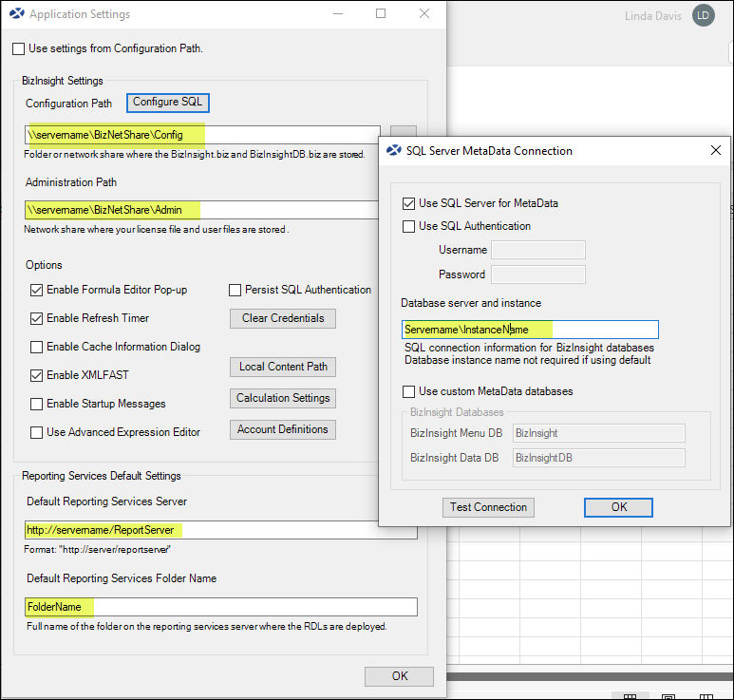Open Calculation Settings
Image resolution: width=734 pixels, height=700 pixels.
tap(283, 398)
